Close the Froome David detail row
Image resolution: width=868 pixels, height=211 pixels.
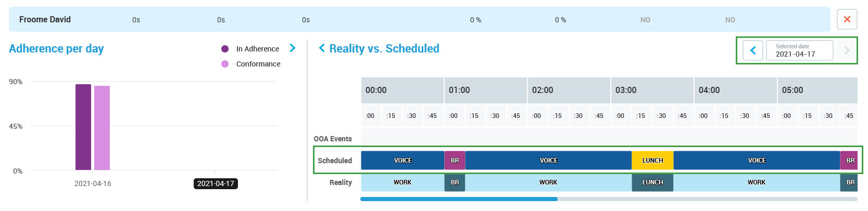pyautogui.click(x=847, y=20)
